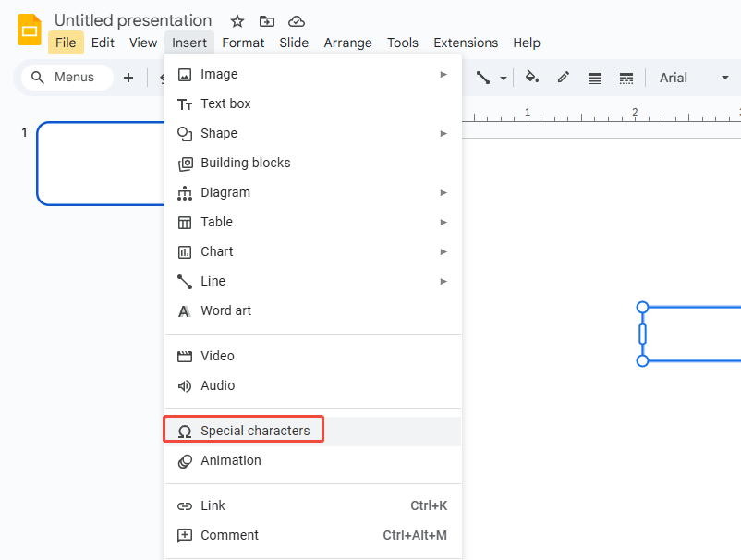Screen dimensions: 741x560
Task: Select the fill color paint bucket
Action: pos(532,78)
